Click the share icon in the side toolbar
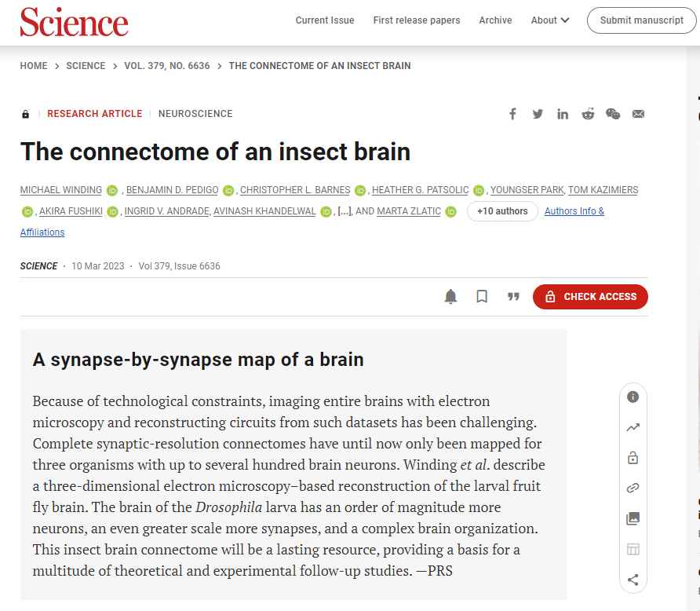The image size is (700, 611). click(x=633, y=580)
